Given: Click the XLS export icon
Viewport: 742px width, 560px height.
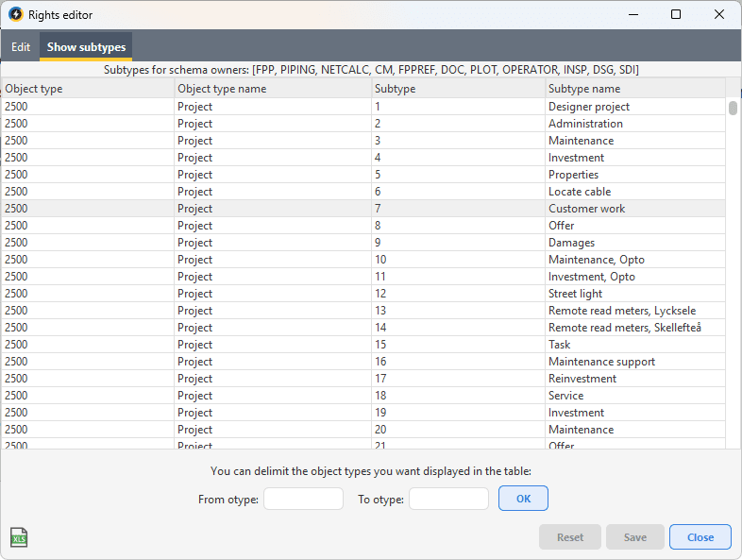Looking at the screenshot, I should pos(19,537).
